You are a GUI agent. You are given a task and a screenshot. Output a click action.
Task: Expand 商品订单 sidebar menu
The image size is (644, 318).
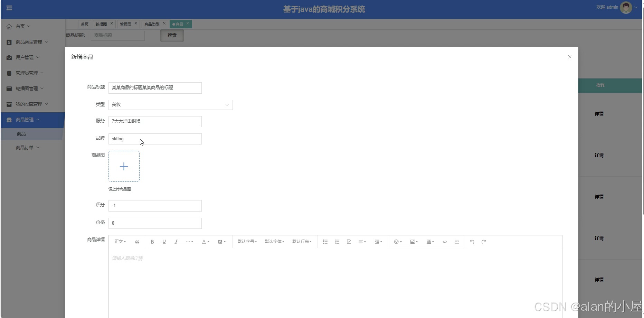[x=32, y=148]
